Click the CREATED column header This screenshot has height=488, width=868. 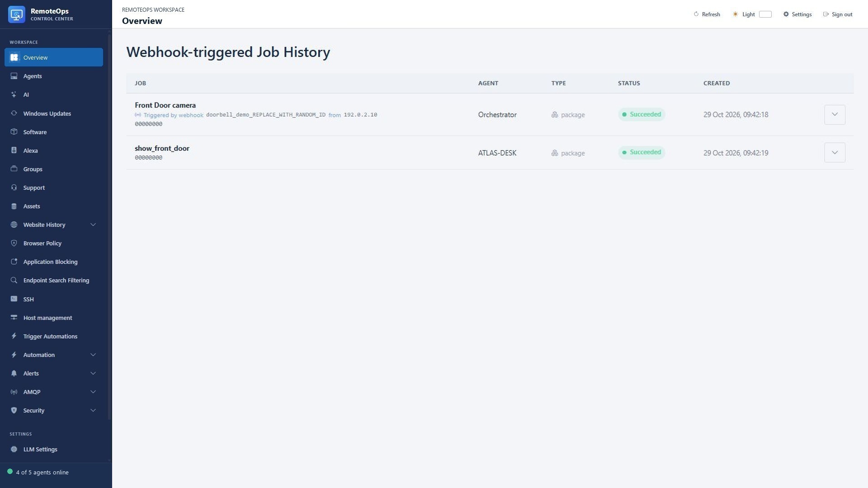click(x=717, y=83)
